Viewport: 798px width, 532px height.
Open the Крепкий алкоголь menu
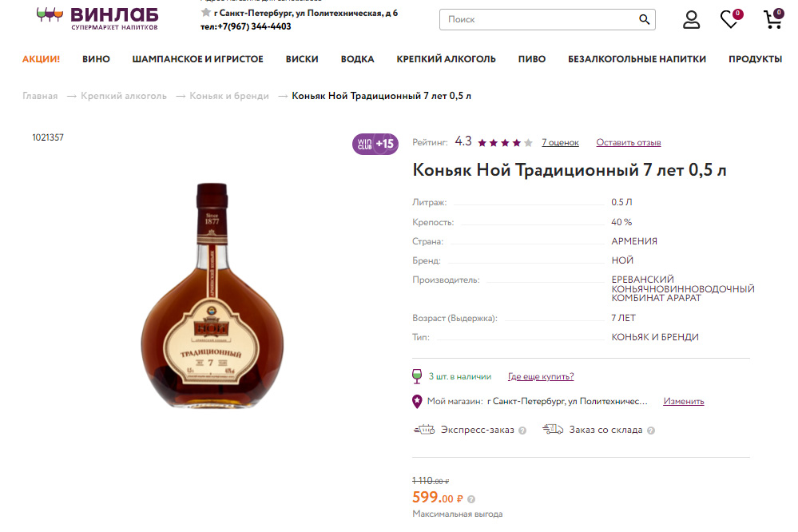[446, 59]
